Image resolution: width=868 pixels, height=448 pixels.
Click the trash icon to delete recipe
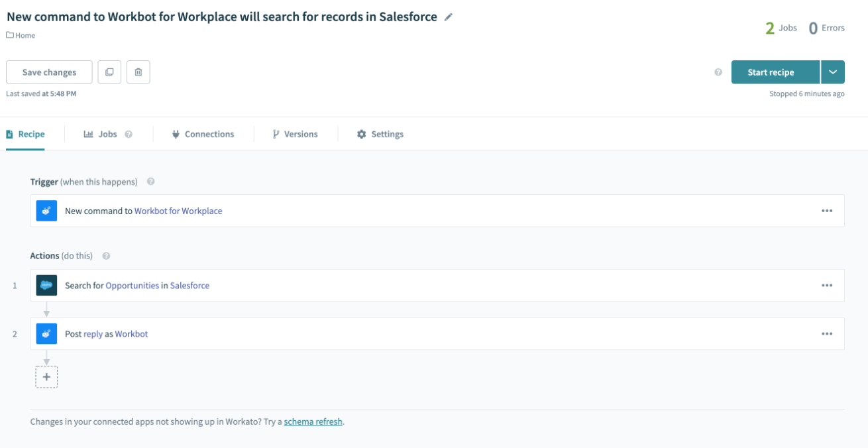pos(138,72)
